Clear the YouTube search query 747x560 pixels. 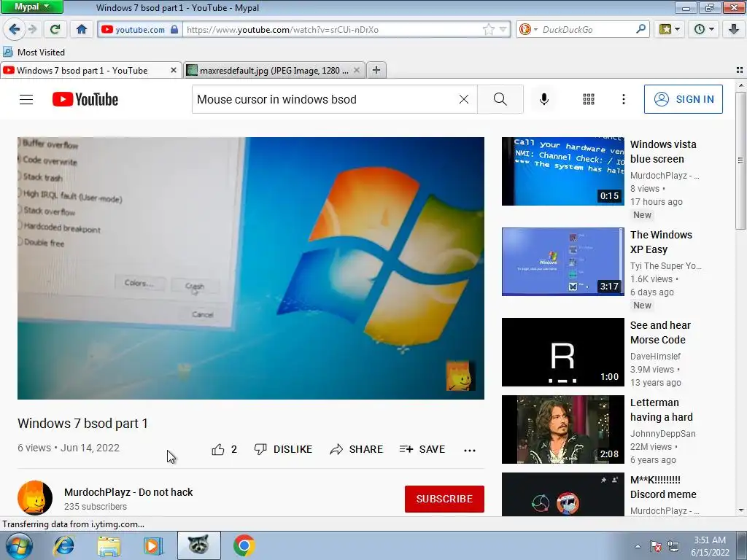pyautogui.click(x=463, y=99)
